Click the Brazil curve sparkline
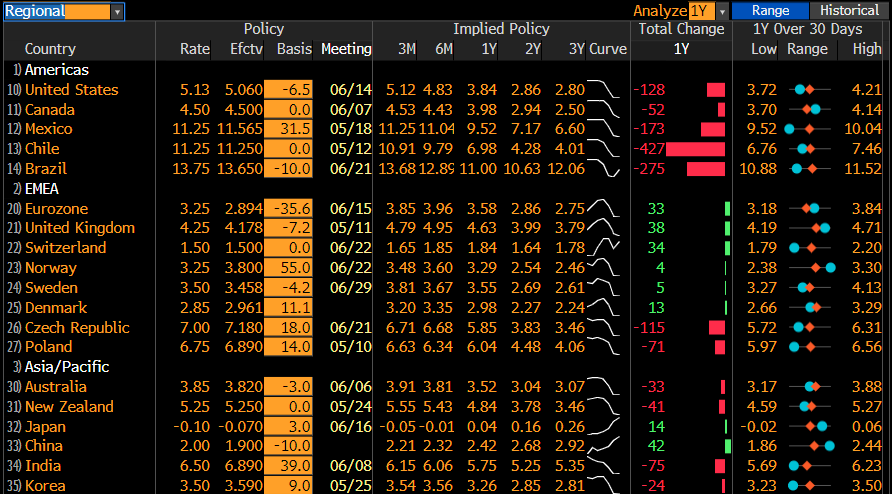Screen dimensions: 892x494 (x=603, y=168)
